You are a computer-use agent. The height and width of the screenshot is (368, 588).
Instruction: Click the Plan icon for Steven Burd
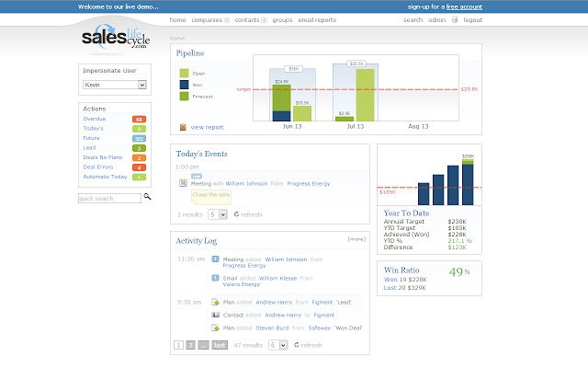coord(215,328)
